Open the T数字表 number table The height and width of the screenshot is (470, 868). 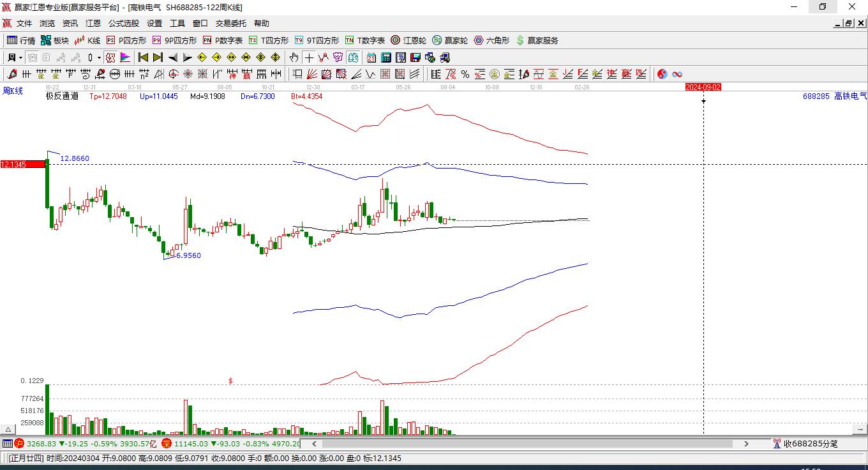coord(365,40)
